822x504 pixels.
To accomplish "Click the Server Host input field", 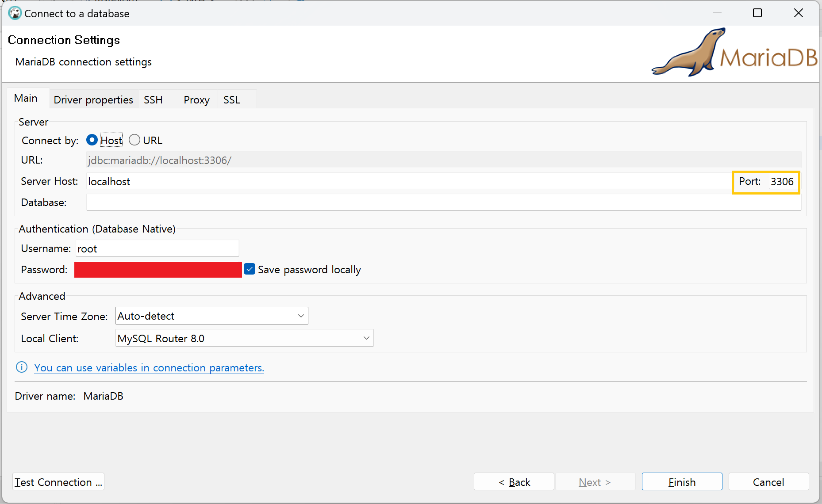I will (x=409, y=181).
